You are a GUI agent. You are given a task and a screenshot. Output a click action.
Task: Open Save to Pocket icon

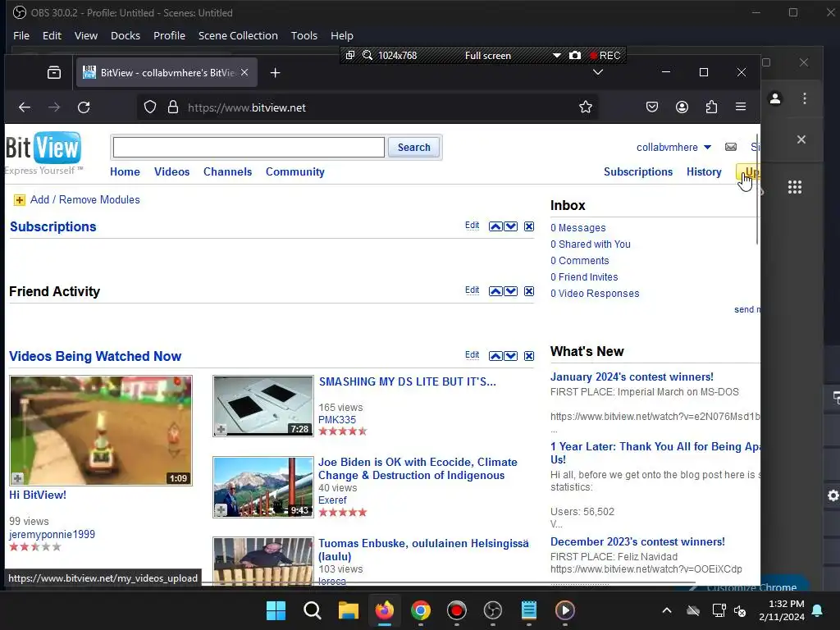pos(652,107)
